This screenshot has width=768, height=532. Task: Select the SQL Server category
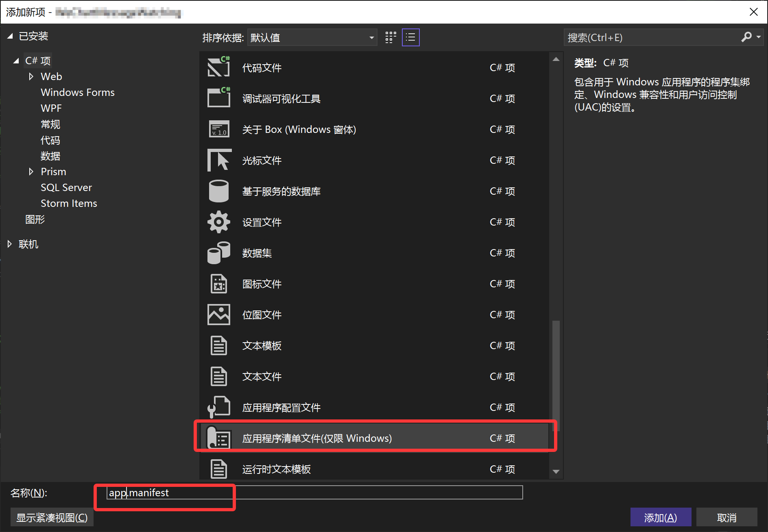[x=66, y=187]
